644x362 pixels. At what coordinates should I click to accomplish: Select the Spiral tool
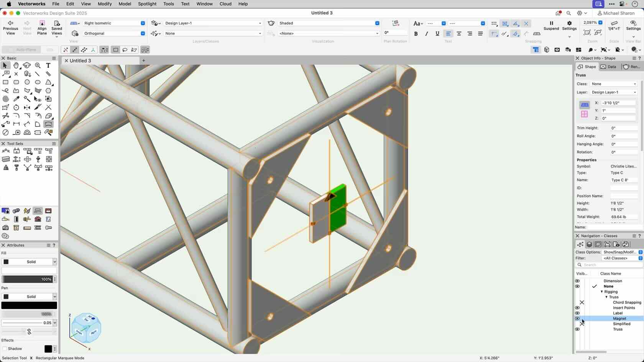(5, 99)
